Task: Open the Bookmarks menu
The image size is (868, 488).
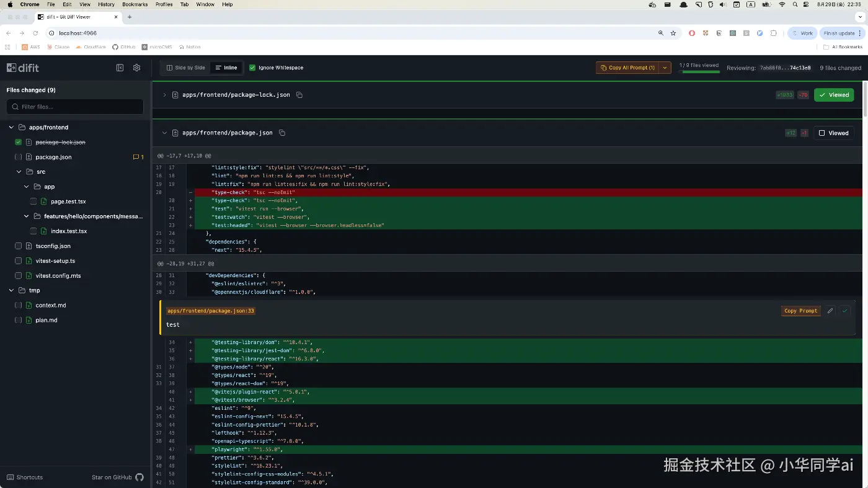Action: 135,4
